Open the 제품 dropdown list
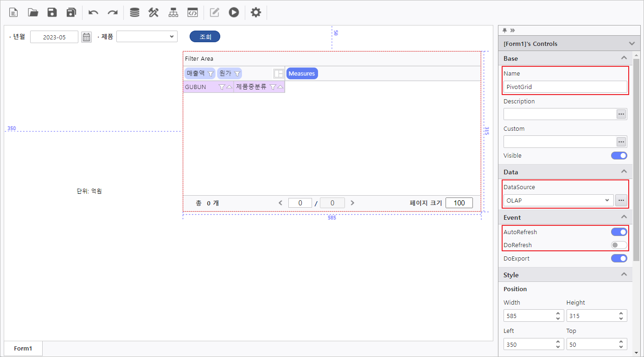This screenshot has height=357, width=644. [147, 37]
